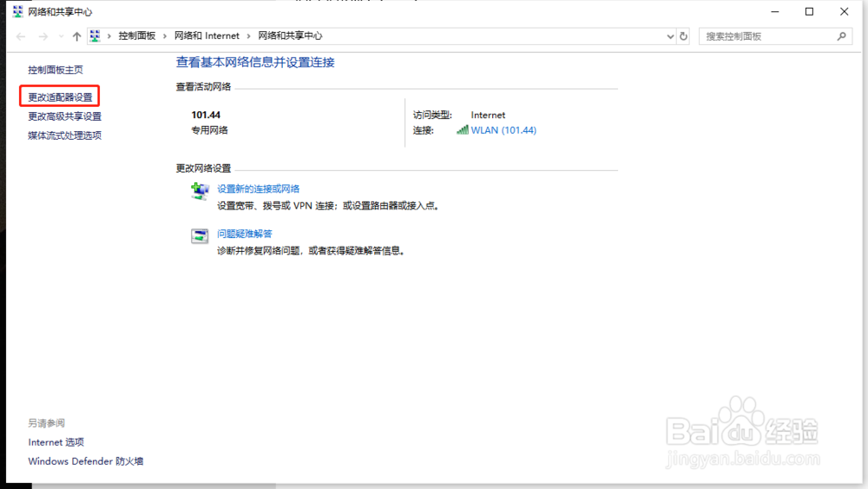The width and height of the screenshot is (868, 489).
Task: Select the 专用网络 network type text
Action: 209,130
